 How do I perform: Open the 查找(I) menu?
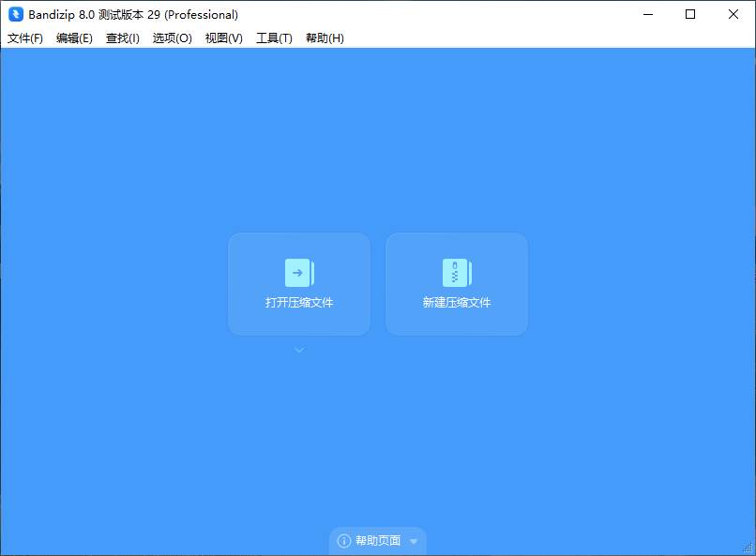tap(123, 38)
